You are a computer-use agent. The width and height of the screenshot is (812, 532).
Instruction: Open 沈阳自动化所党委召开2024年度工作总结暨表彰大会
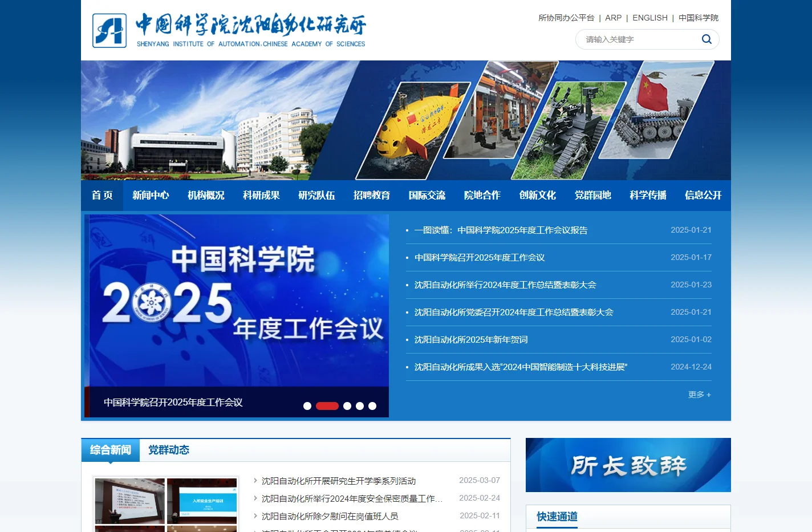514,312
